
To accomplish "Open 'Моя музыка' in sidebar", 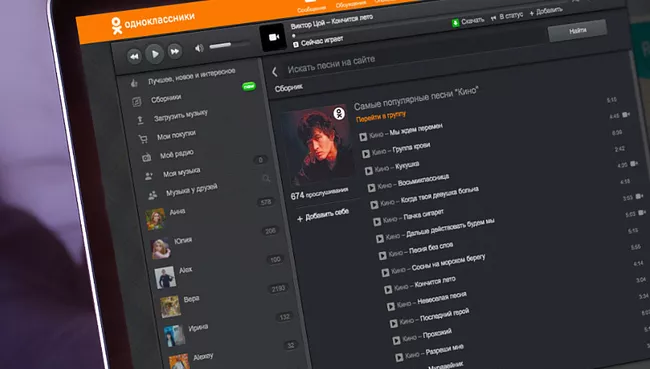I will point(182,172).
